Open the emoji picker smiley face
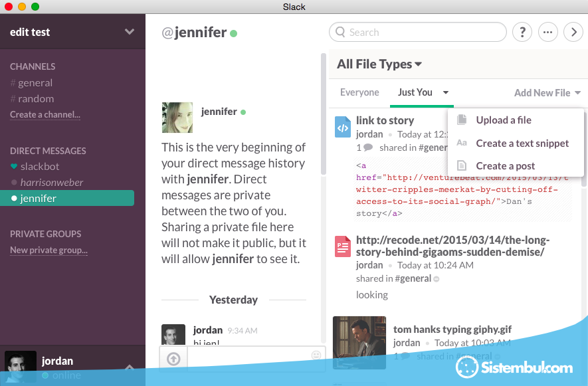This screenshot has width=588, height=386. coord(316,355)
